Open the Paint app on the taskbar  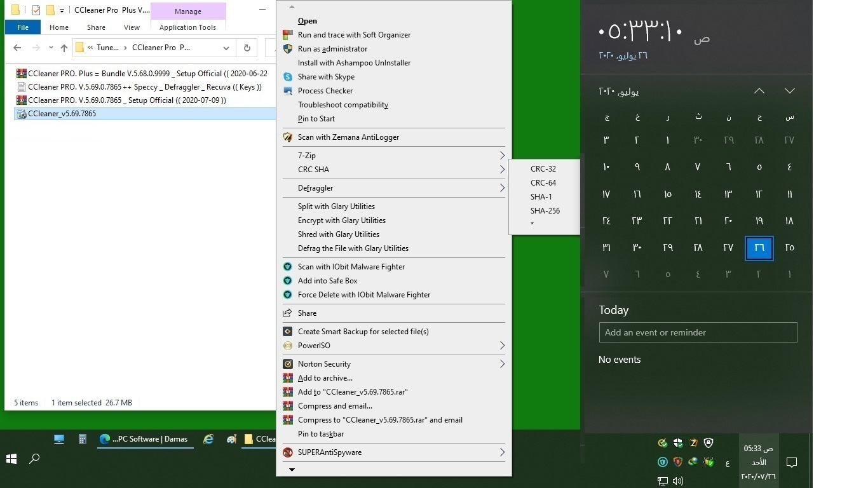click(x=231, y=439)
